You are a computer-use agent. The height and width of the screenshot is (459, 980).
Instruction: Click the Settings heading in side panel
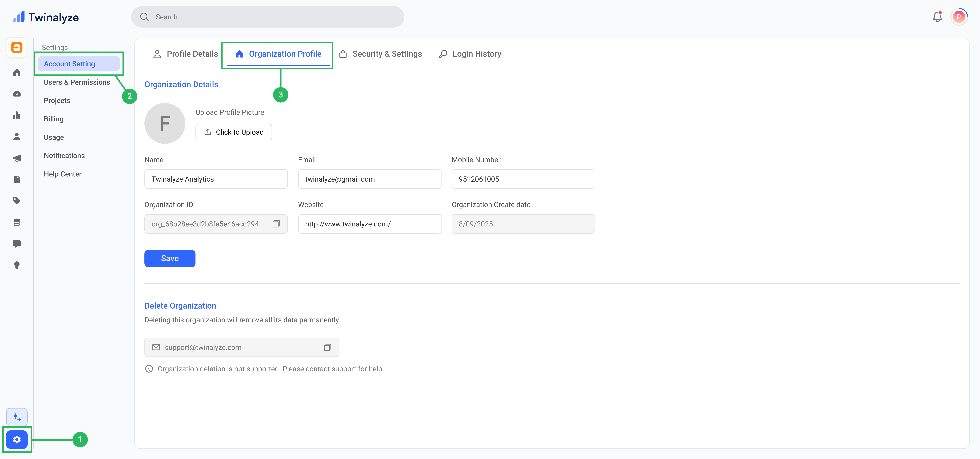click(x=55, y=48)
